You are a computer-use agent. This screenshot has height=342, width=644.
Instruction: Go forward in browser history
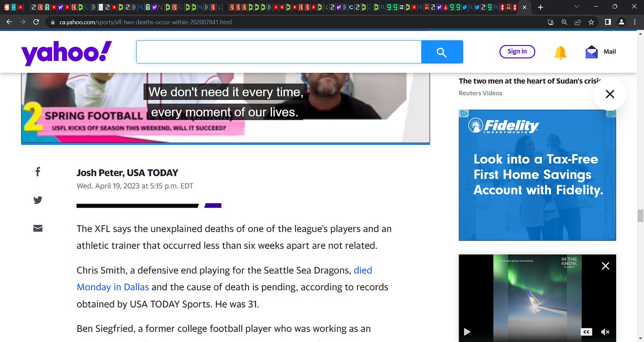[x=23, y=22]
